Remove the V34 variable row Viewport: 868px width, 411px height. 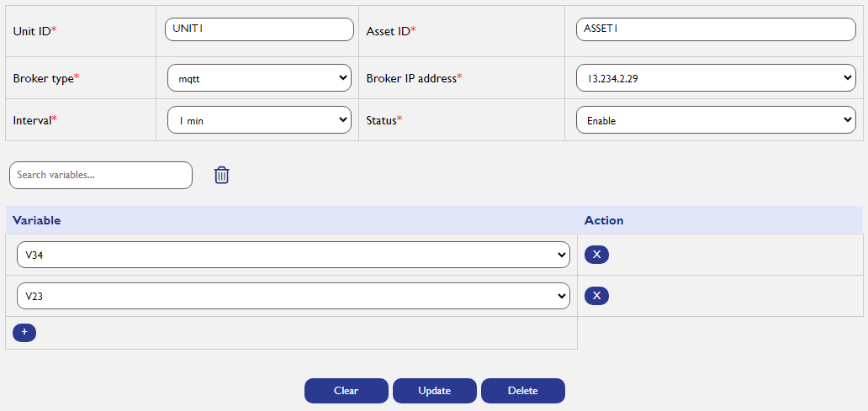tap(597, 255)
